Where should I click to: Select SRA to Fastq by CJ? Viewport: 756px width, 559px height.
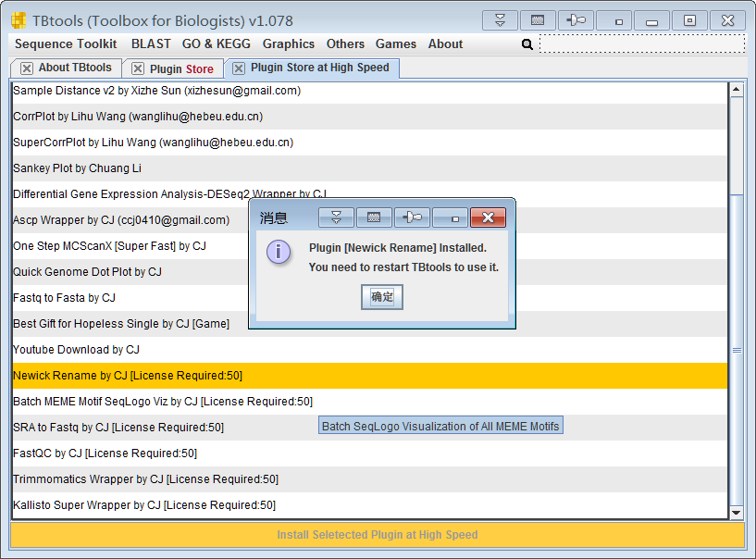[370, 428]
